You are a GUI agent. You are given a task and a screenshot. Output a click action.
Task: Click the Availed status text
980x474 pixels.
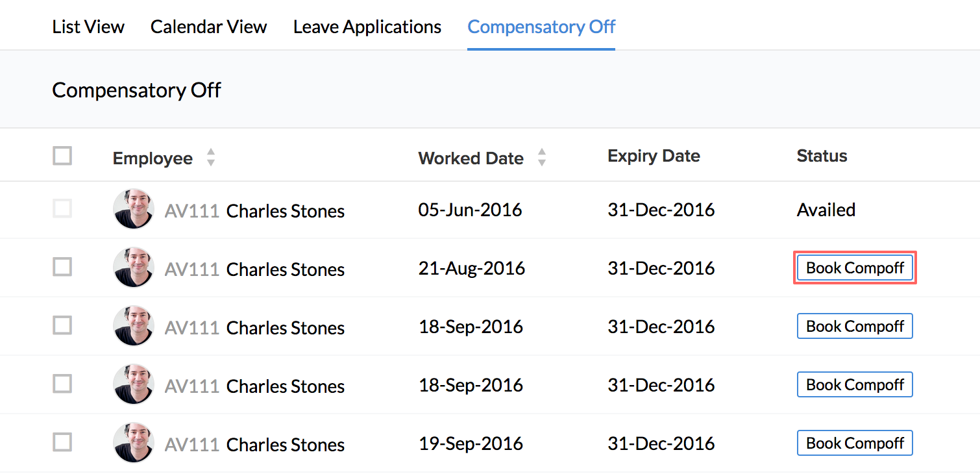click(826, 210)
